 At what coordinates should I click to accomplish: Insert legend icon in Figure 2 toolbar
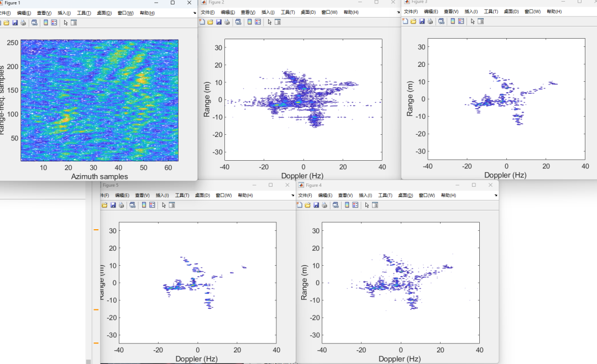[258, 22]
